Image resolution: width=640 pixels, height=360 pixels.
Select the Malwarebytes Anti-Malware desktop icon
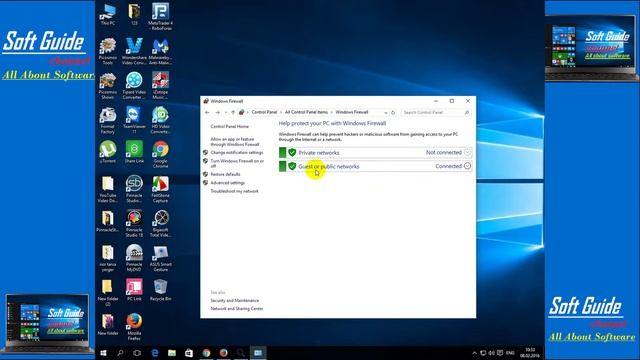click(160, 51)
